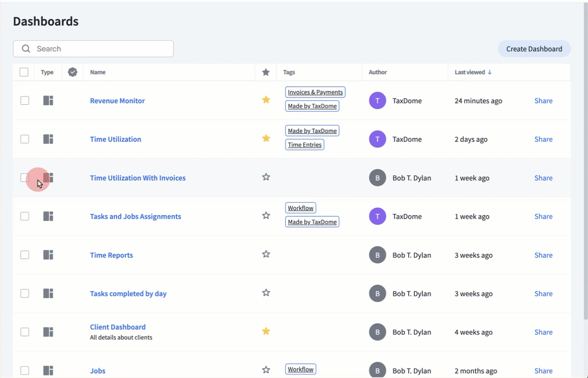Remove star from Client Dashboard
This screenshot has height=378, width=588.
[266, 331]
